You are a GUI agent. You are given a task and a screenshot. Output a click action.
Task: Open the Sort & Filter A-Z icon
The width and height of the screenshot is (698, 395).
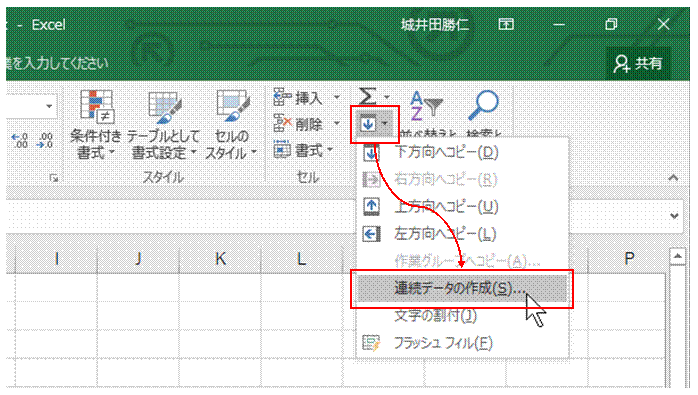coord(426,106)
